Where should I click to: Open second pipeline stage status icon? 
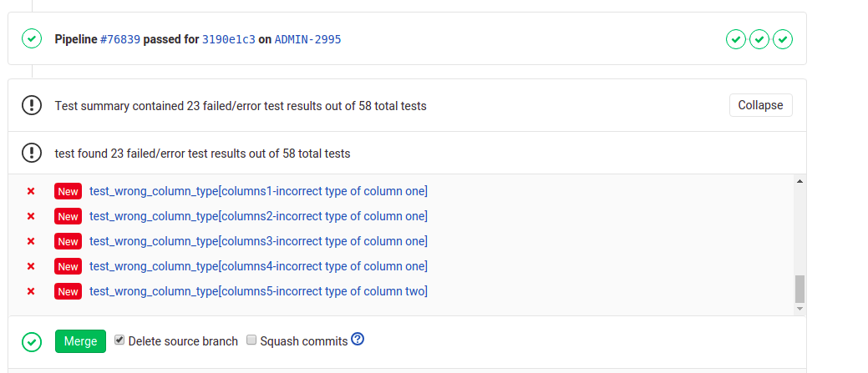[759, 39]
